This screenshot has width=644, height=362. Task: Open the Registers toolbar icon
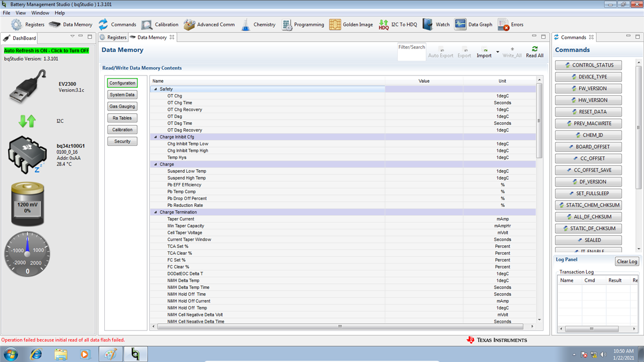click(17, 25)
